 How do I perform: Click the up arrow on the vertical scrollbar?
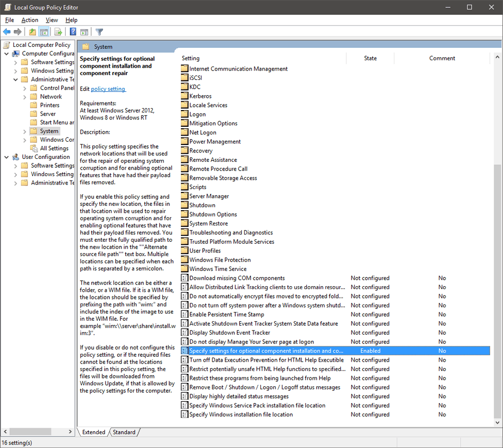497,56
